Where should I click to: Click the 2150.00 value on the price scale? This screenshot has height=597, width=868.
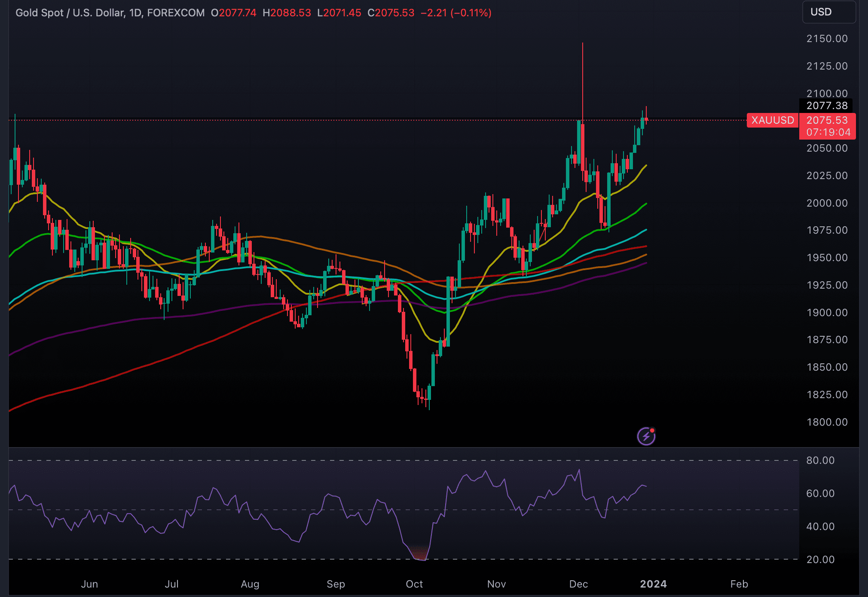click(x=828, y=38)
